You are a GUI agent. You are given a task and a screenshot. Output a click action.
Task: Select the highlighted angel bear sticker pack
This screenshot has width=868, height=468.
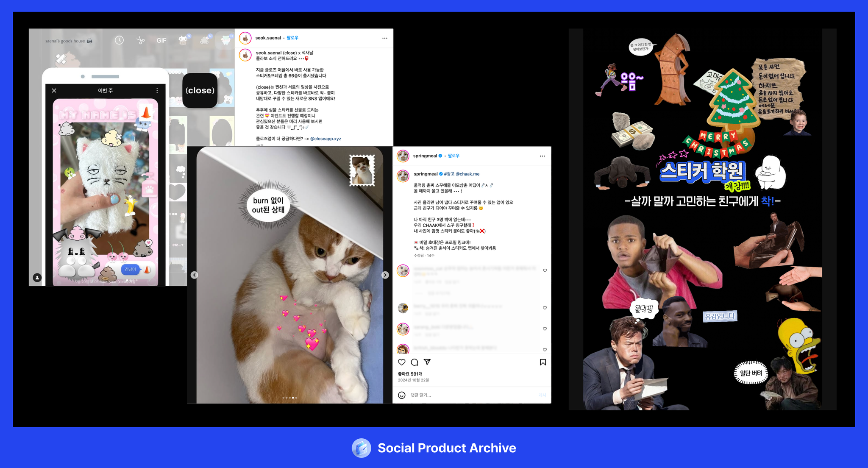pyautogui.click(x=225, y=40)
